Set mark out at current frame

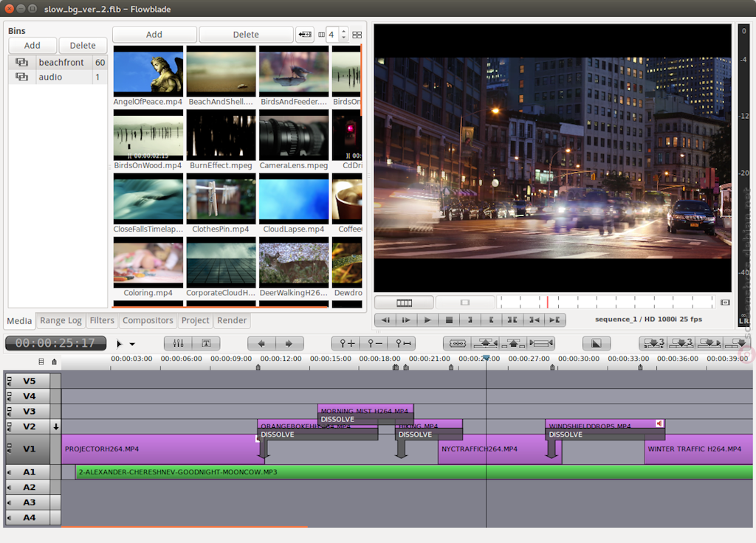[491, 319]
